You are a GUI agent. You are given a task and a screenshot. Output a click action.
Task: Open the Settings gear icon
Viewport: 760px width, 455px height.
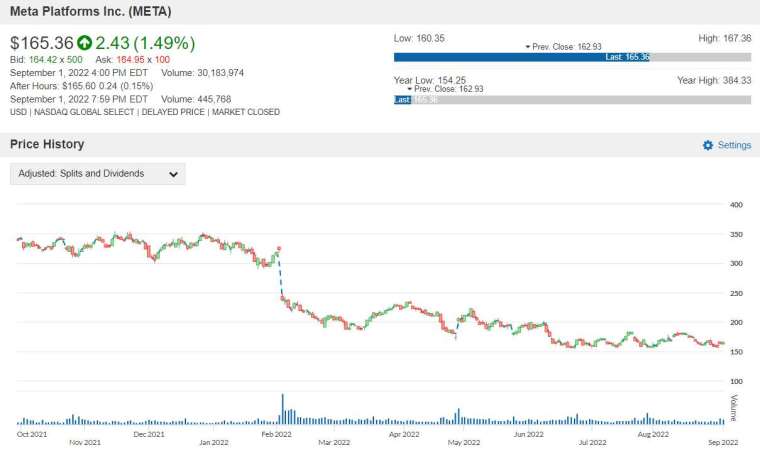point(708,145)
